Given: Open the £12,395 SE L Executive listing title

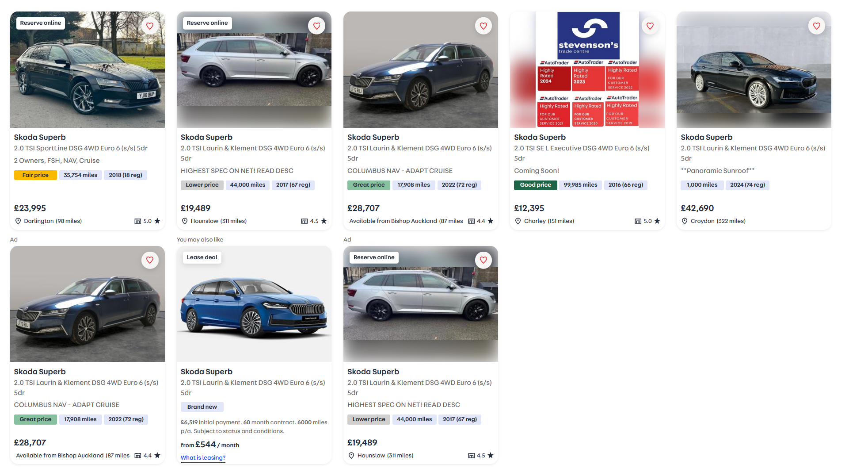Looking at the screenshot, I should click(540, 137).
